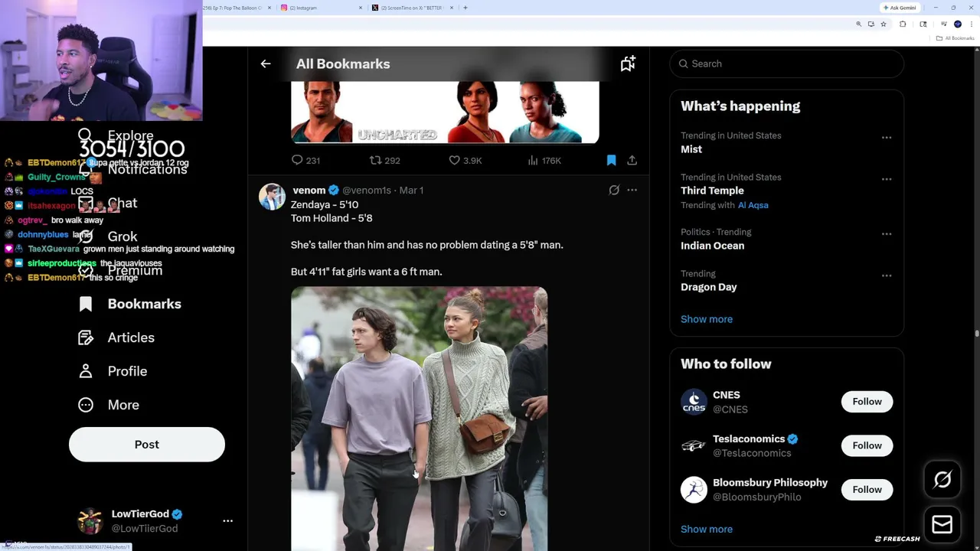Open the Zendaya and Tom Holland photo

click(x=419, y=419)
